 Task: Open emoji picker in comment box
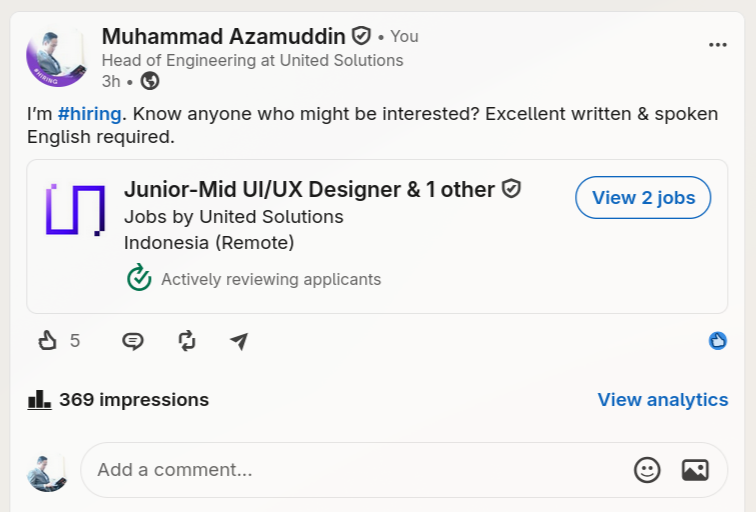click(647, 470)
